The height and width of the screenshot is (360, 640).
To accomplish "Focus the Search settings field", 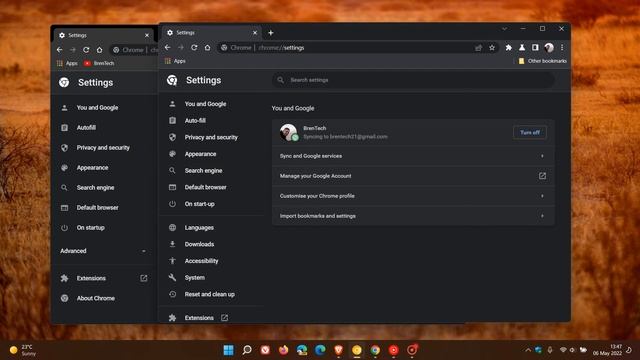I will click(413, 80).
